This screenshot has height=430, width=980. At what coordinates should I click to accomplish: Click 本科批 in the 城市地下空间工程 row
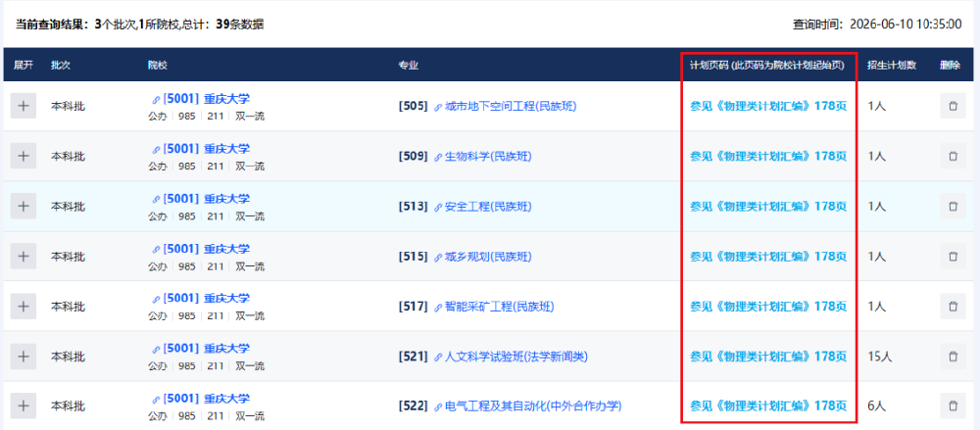pos(68,106)
